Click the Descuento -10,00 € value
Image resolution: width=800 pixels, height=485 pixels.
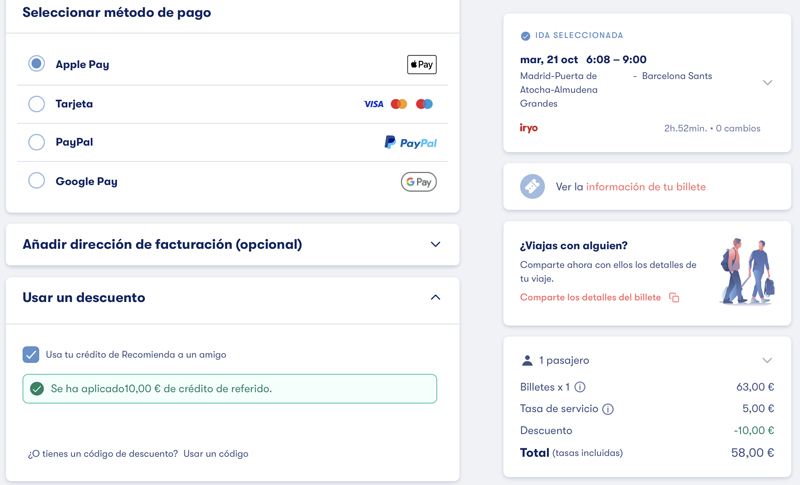click(754, 430)
